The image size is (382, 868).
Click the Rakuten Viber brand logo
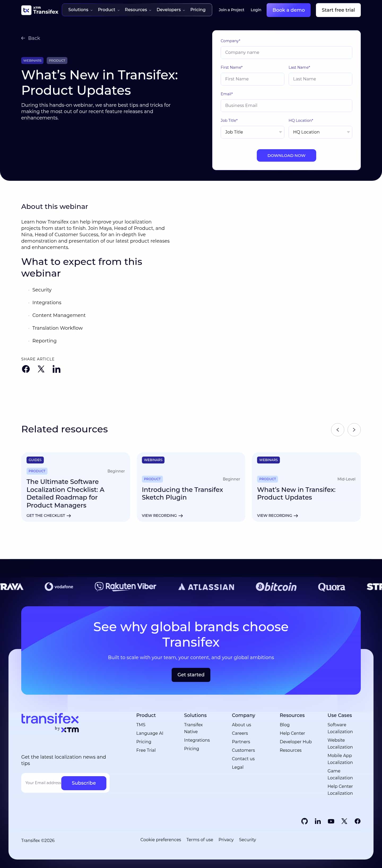click(125, 587)
